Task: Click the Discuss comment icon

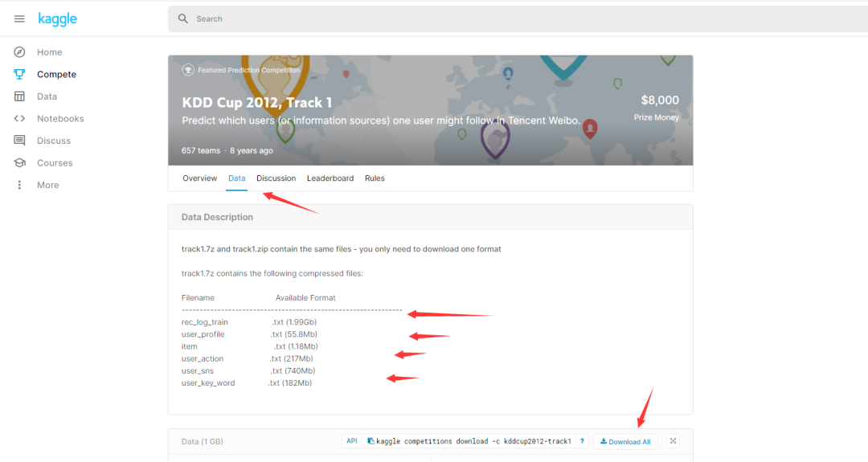Action: (x=19, y=141)
